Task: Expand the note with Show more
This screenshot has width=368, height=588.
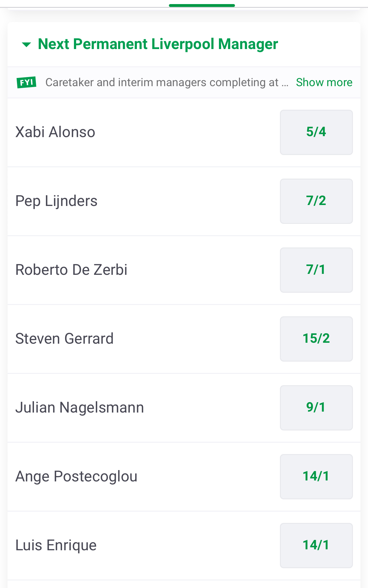Action: [x=324, y=82]
